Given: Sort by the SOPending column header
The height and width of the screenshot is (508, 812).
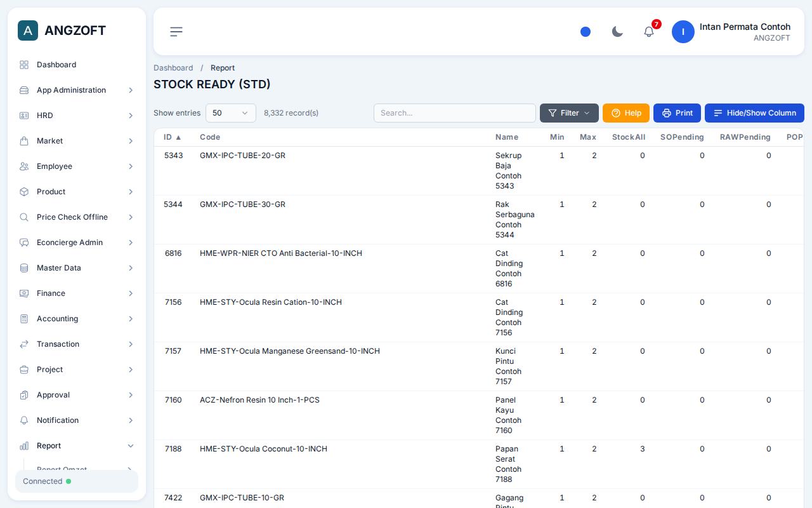Looking at the screenshot, I should [682, 137].
